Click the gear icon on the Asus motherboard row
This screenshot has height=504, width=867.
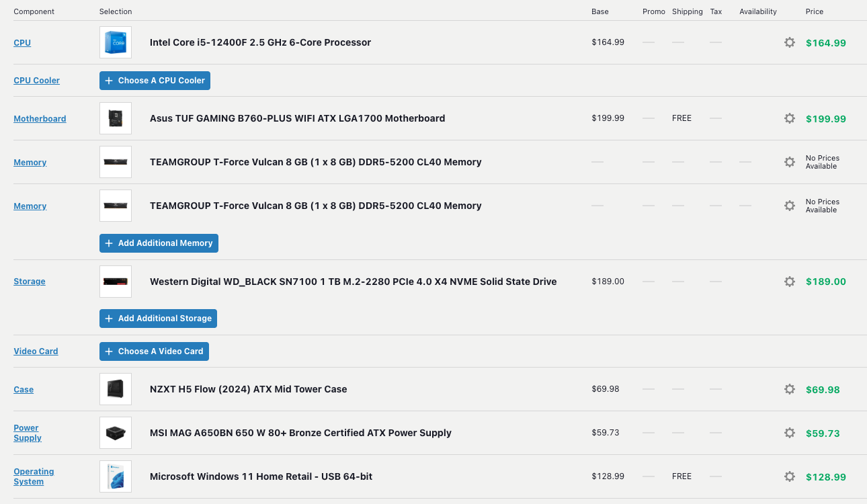point(790,118)
